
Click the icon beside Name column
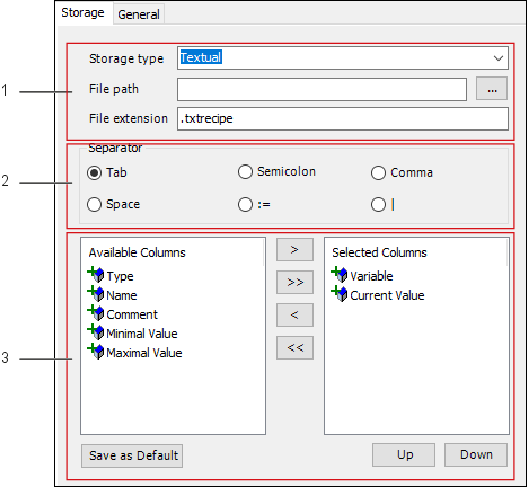click(x=96, y=294)
